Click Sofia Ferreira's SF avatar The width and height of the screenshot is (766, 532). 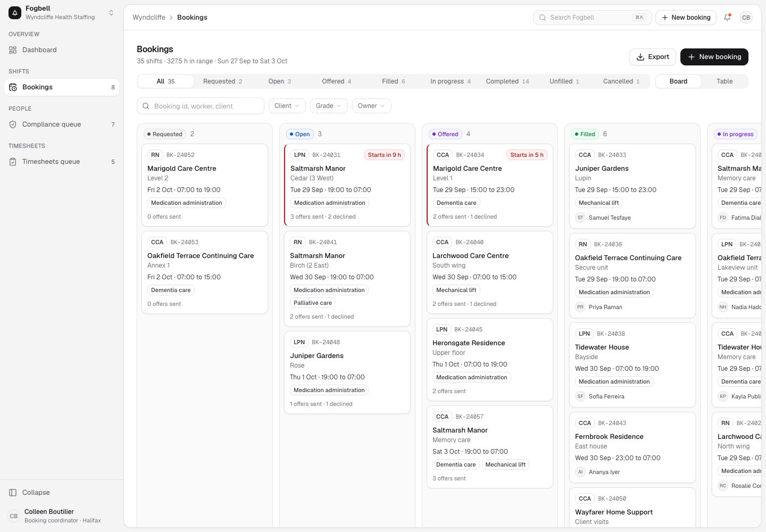pos(580,396)
